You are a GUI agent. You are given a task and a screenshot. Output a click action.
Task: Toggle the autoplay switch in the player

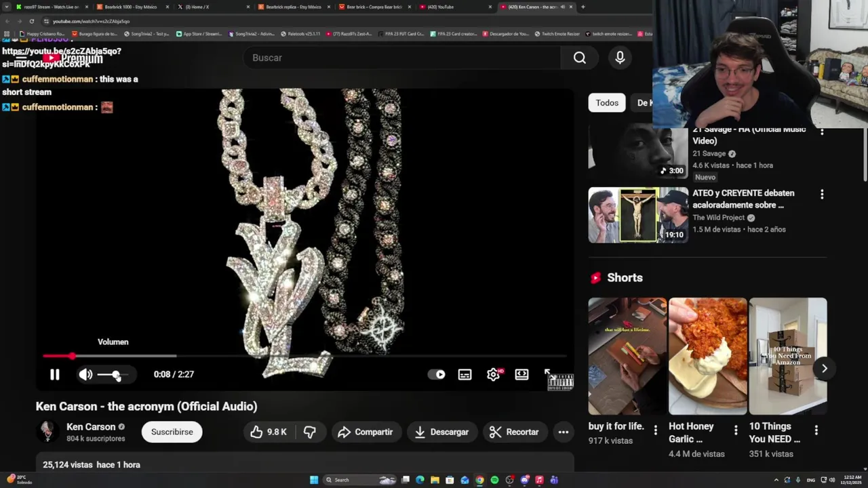point(437,374)
